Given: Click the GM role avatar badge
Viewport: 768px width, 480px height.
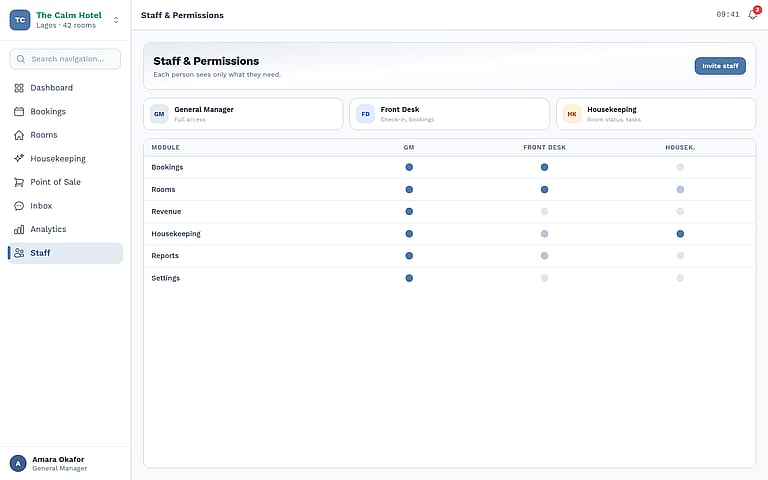Looking at the screenshot, I should [x=159, y=114].
